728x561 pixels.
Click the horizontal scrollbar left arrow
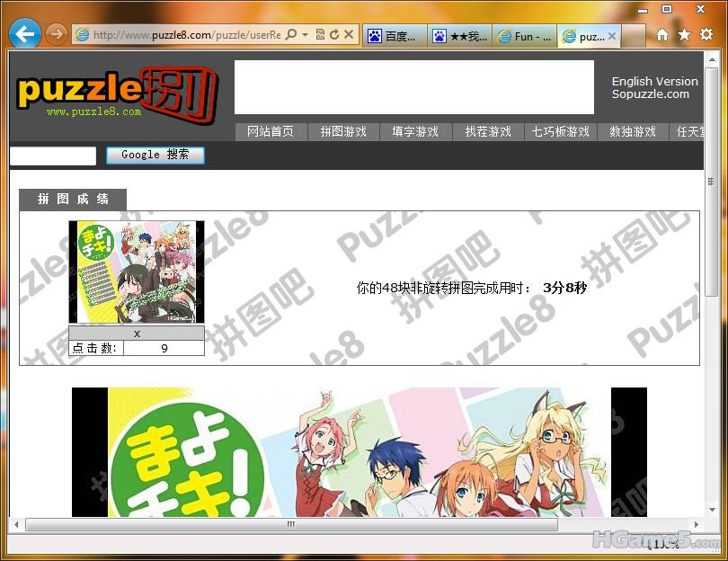(x=16, y=524)
